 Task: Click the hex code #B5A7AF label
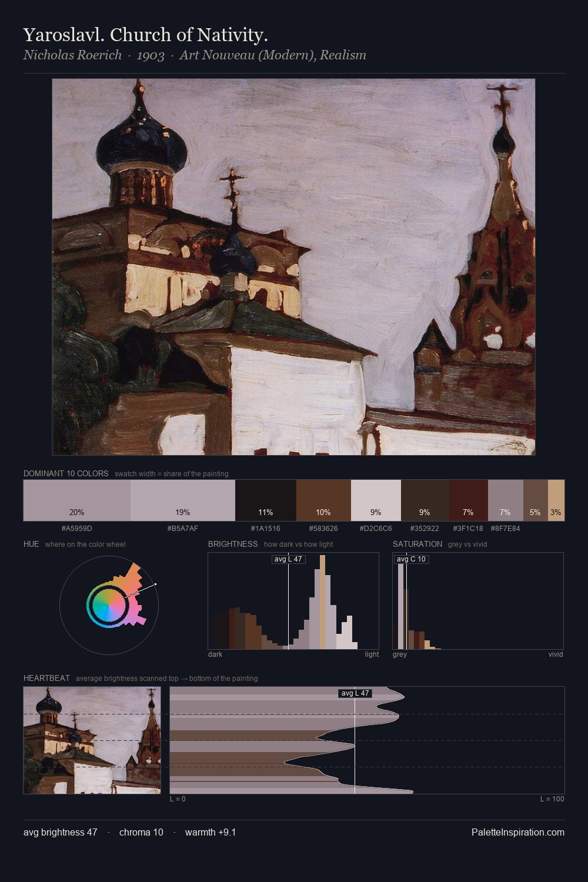182,528
